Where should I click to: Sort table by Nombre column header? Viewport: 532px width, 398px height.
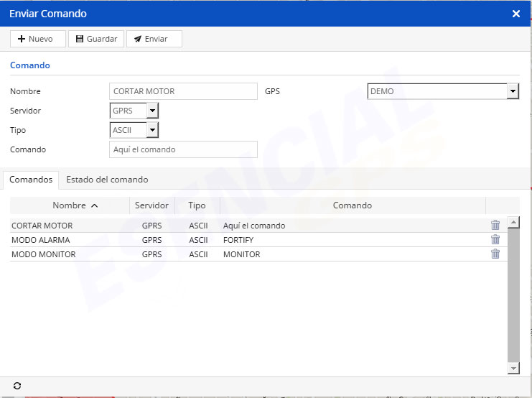click(70, 205)
